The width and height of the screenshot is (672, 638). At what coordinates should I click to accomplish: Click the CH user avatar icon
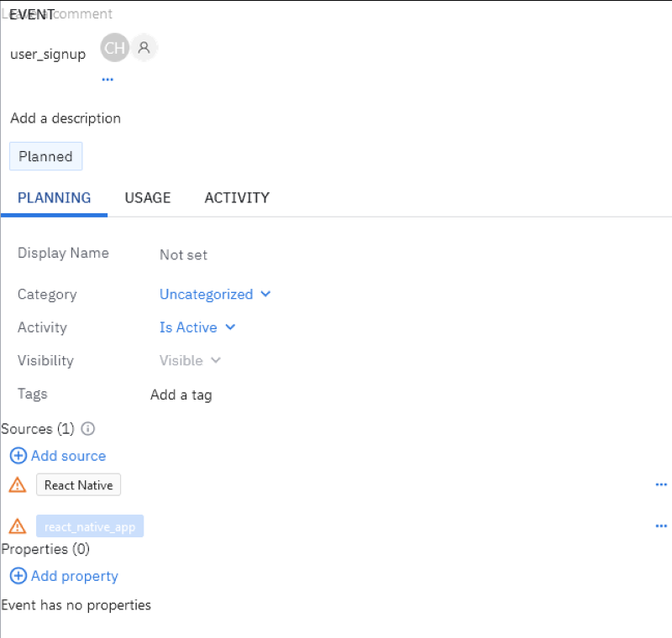click(114, 48)
